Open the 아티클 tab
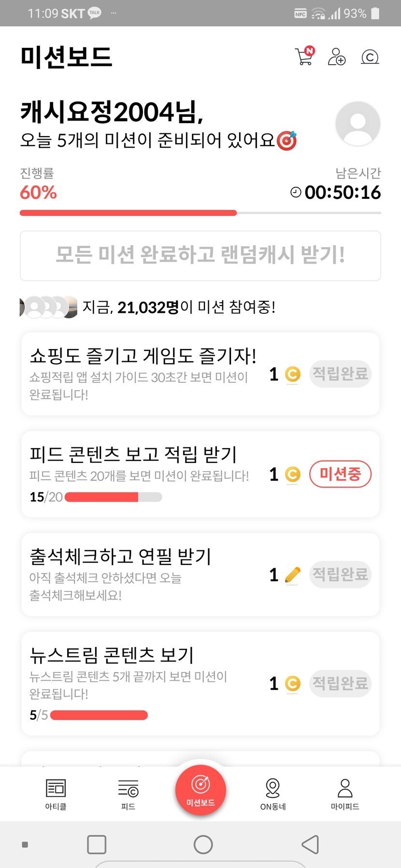This screenshot has height=868, width=401. pos(56,794)
